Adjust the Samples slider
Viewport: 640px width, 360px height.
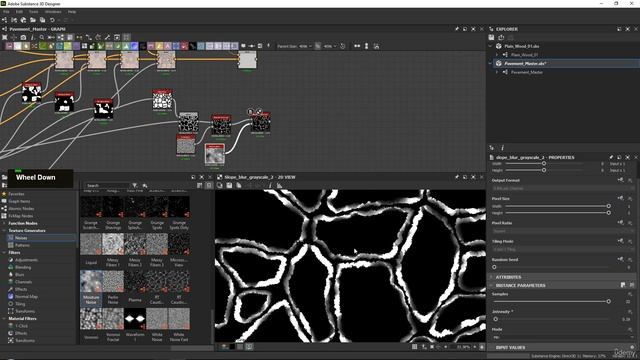click(551, 301)
